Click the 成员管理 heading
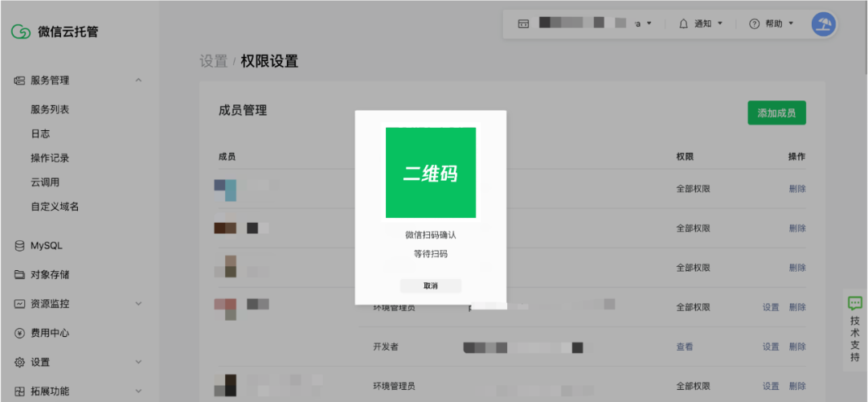 (x=243, y=111)
